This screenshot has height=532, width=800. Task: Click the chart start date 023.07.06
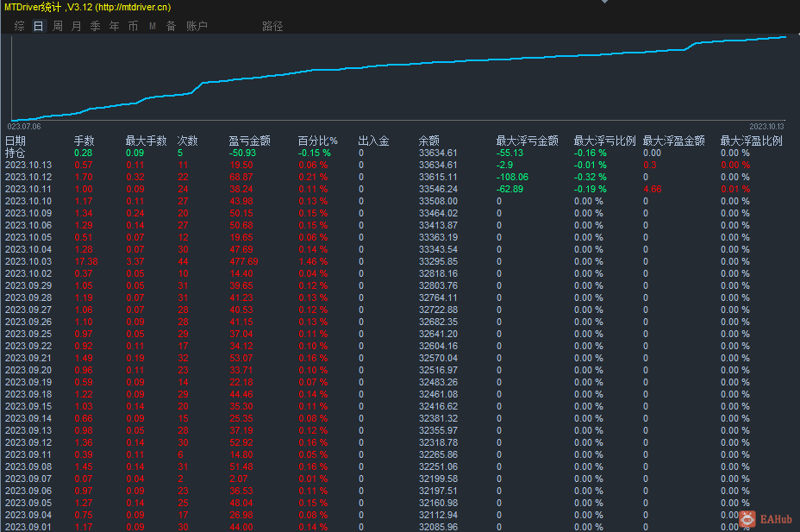tap(24, 127)
